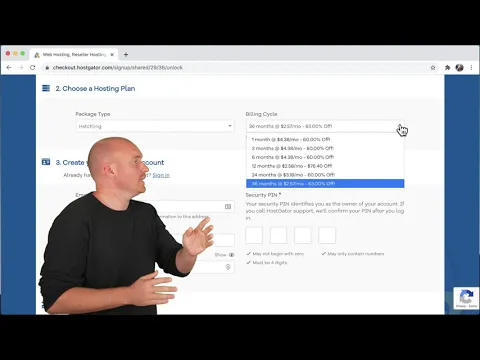This screenshot has height=360, width=480.
Task: Collapse the Billing Cycle dropdown box
Action: 325,126
